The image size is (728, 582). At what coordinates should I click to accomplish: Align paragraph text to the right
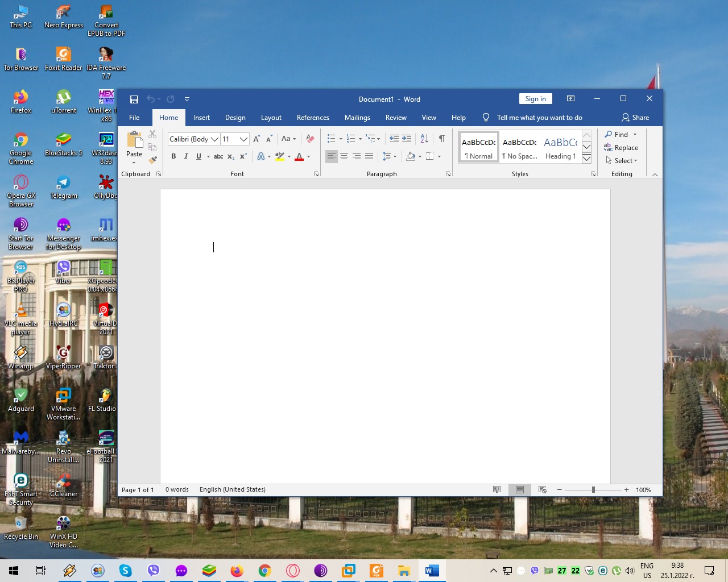357,156
